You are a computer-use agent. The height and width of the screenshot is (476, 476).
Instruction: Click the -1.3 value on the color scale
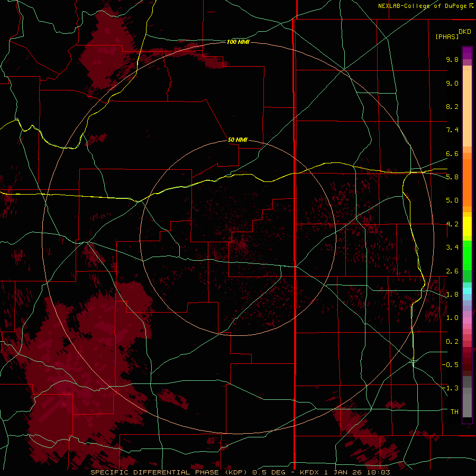(451, 388)
